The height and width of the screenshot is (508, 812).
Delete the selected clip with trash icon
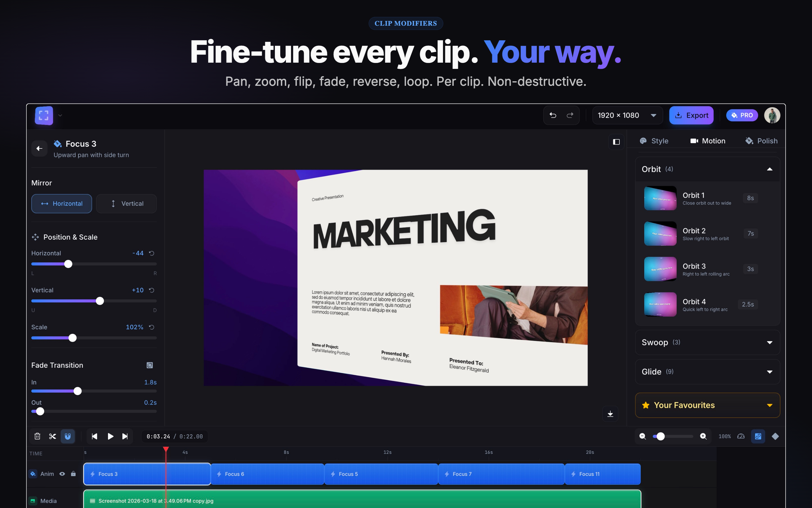pos(37,436)
